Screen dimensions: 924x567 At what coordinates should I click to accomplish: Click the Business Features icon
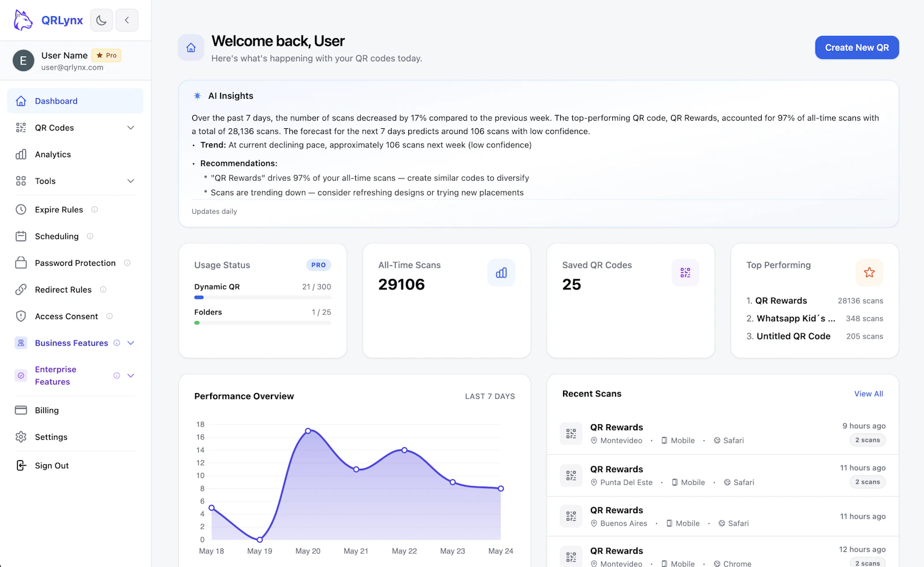click(x=21, y=343)
